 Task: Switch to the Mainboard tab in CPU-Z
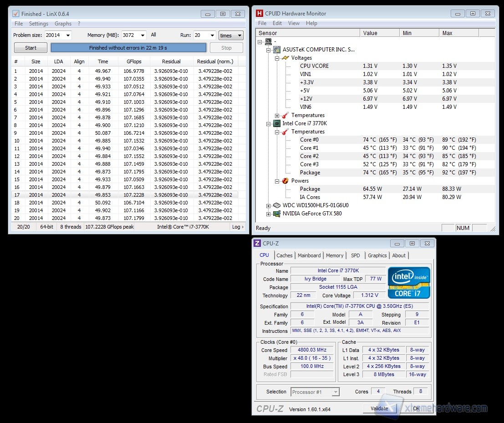(309, 255)
